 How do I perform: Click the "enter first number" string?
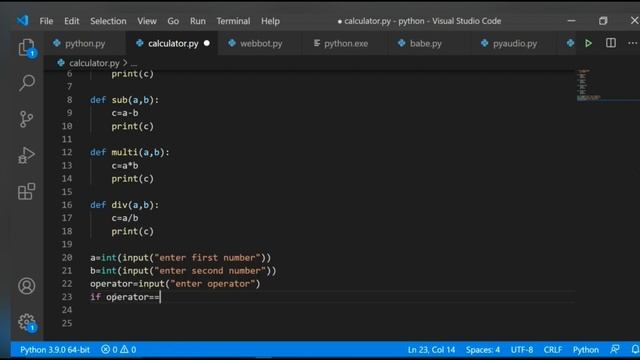207,258
